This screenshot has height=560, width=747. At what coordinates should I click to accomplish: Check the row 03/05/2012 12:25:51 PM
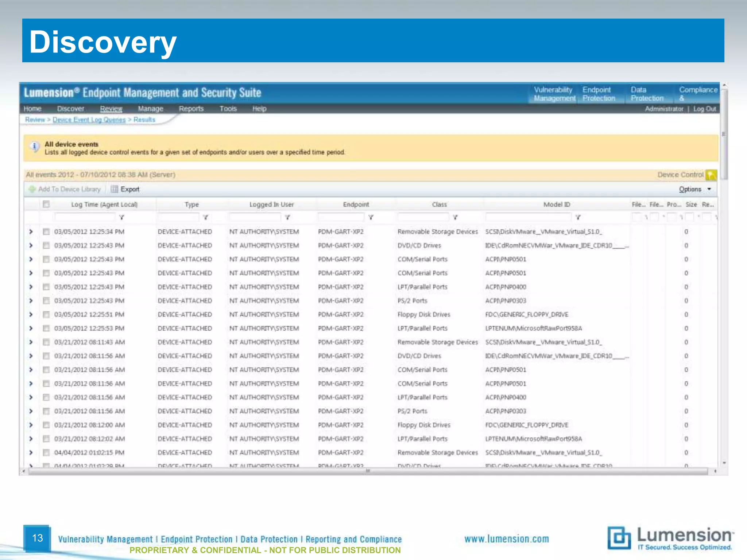(46, 314)
